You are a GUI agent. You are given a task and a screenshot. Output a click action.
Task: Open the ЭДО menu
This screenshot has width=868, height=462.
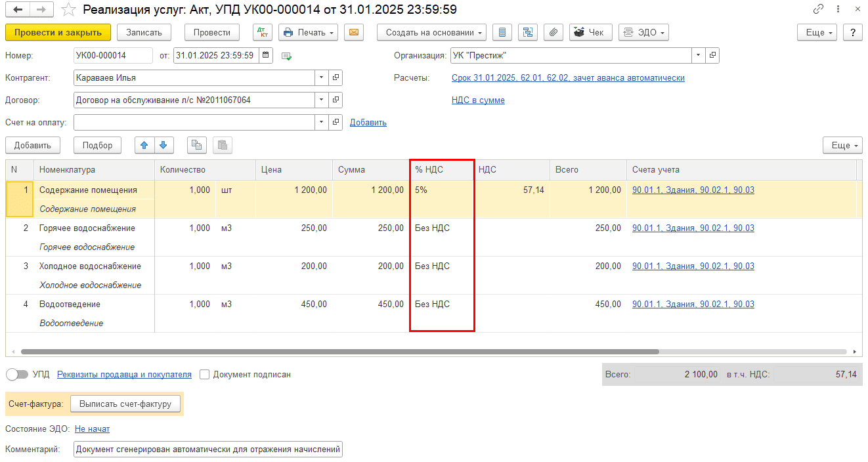pyautogui.click(x=643, y=32)
